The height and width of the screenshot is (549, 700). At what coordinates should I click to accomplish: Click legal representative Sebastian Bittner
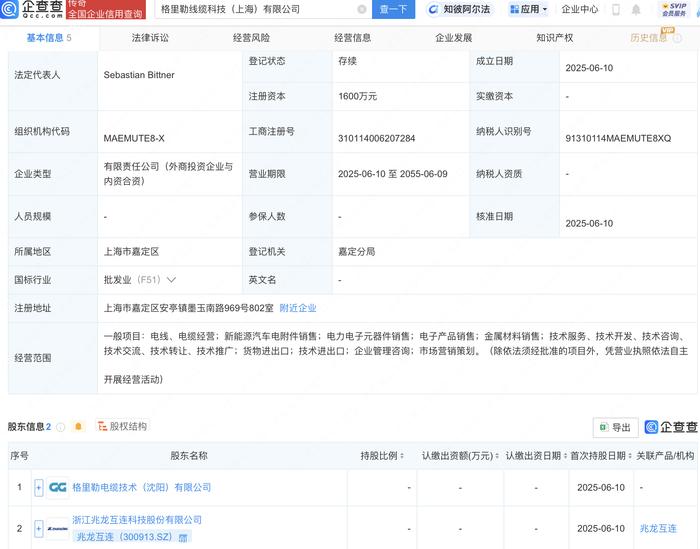click(x=139, y=75)
